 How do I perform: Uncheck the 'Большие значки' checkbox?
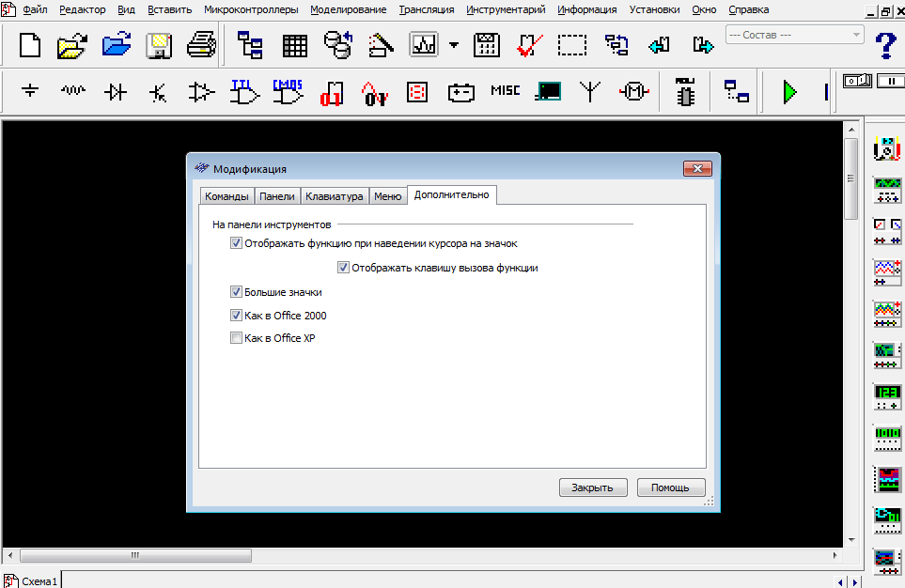click(x=236, y=292)
